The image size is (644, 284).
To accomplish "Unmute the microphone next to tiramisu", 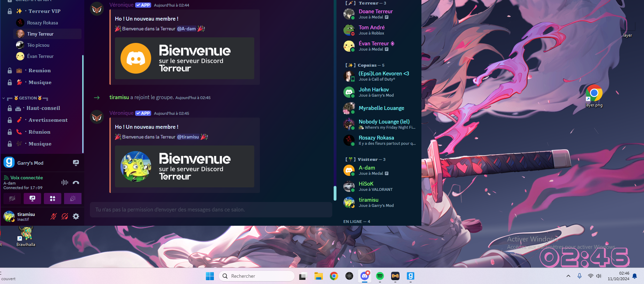I will 53,216.
